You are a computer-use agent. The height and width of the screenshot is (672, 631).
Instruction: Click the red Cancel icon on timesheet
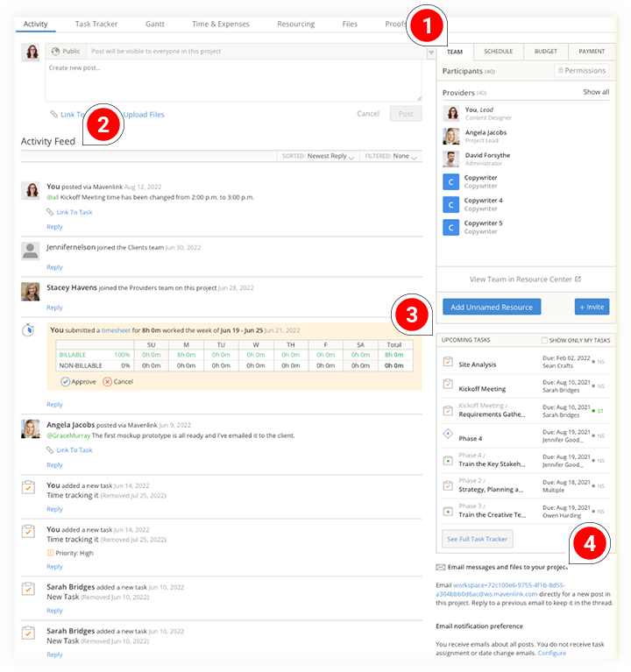107,382
